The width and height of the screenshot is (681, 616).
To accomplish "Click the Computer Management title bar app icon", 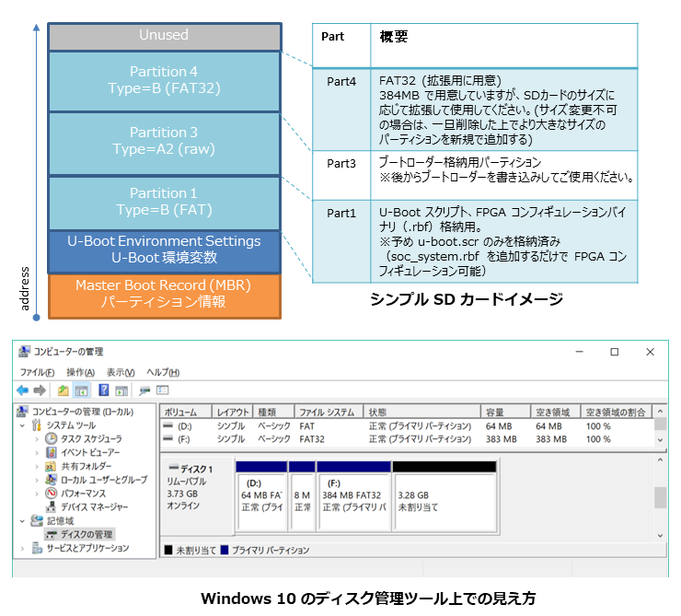I will point(24,352).
